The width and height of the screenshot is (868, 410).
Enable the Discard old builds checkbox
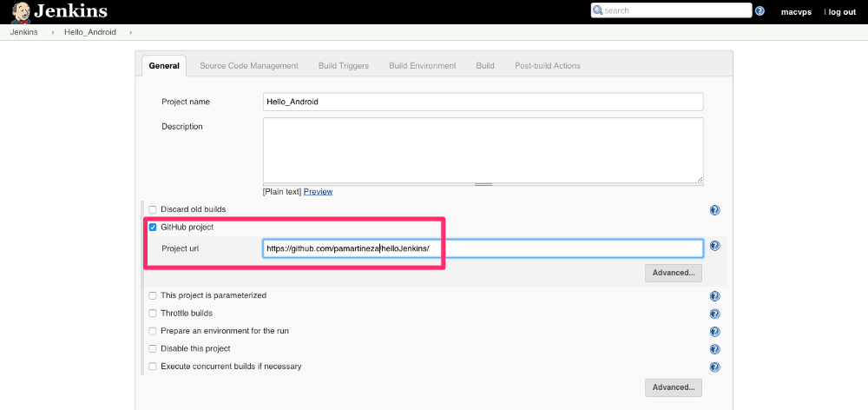click(x=153, y=210)
